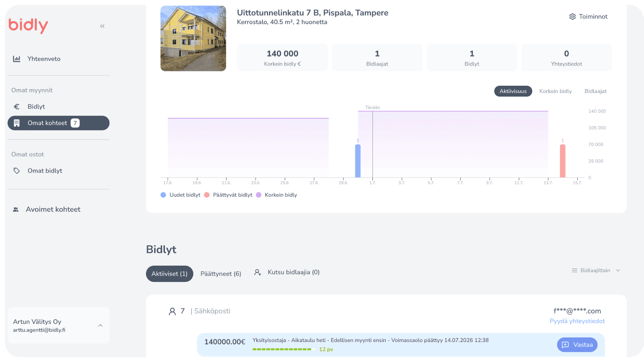Click the chat icon in Vastaa button

click(565, 345)
